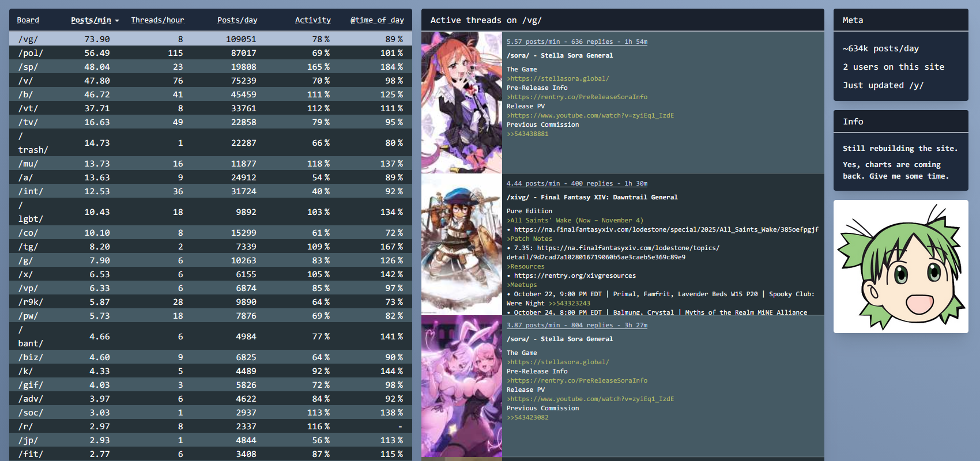Select the /sp/ board row
The height and width of the screenshot is (461, 980).
pyautogui.click(x=210, y=67)
